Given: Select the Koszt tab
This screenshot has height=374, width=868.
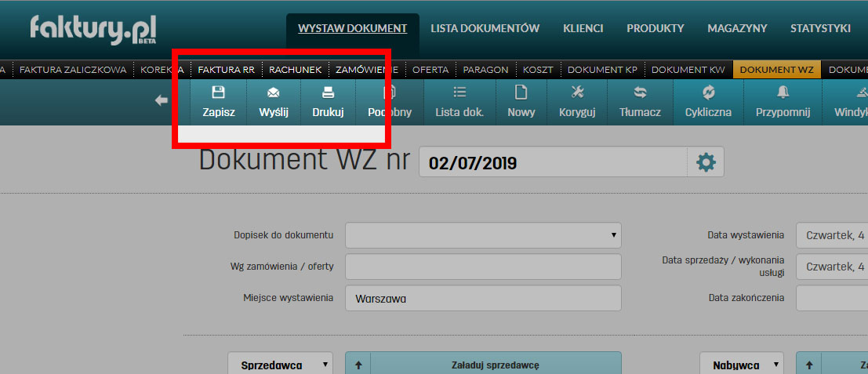Looking at the screenshot, I should [538, 70].
